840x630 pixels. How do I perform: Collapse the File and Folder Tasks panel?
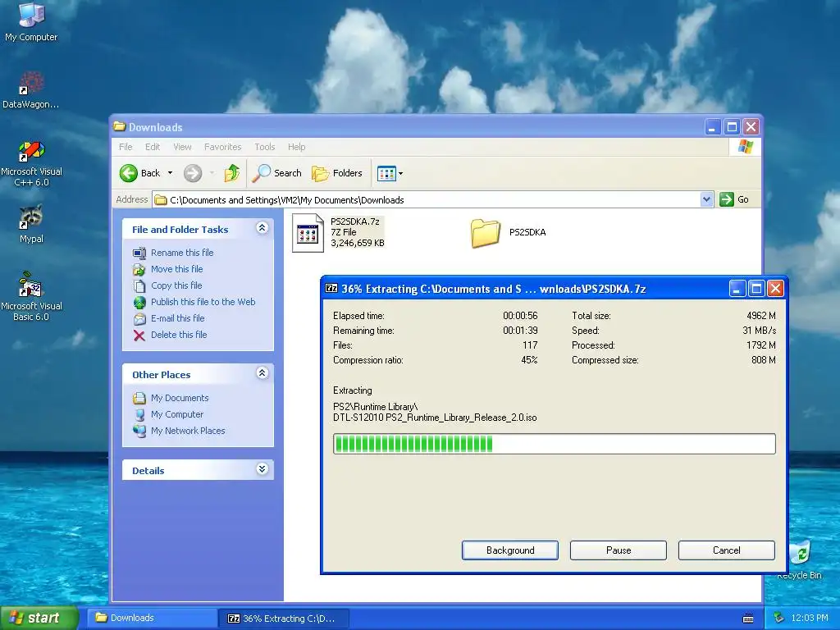tap(262, 228)
